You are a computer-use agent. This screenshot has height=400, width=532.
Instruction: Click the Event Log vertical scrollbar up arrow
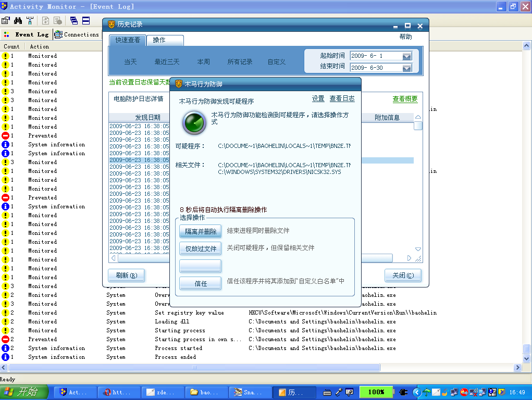pyautogui.click(x=527, y=46)
